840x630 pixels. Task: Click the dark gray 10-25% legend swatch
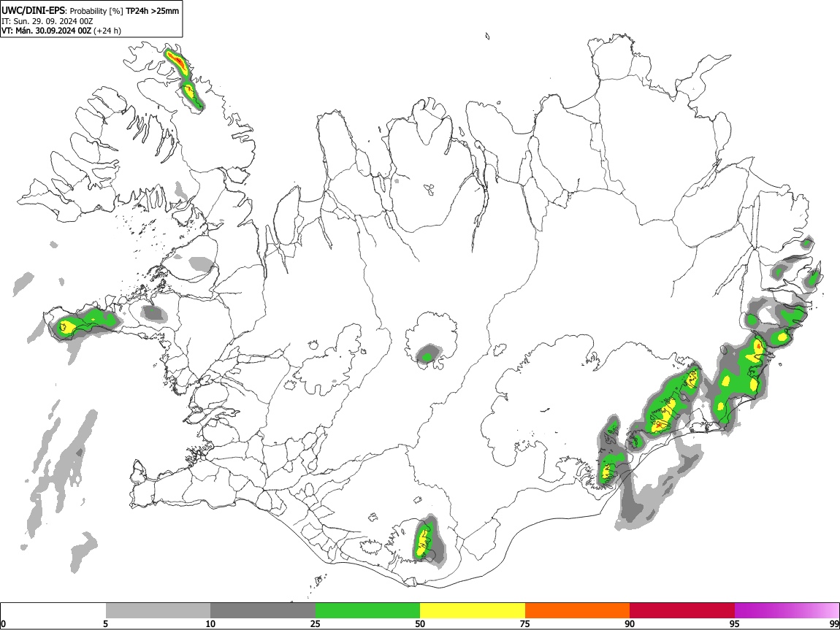[x=263, y=611]
